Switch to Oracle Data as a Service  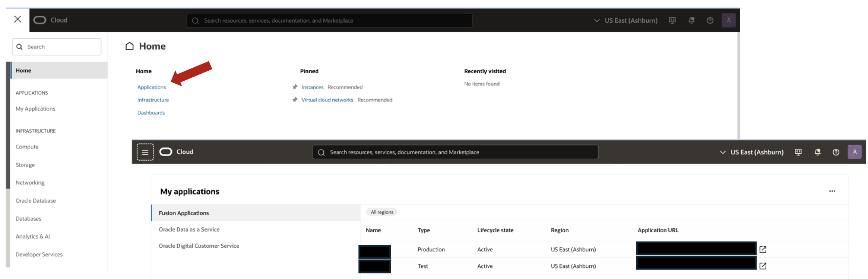click(x=189, y=230)
